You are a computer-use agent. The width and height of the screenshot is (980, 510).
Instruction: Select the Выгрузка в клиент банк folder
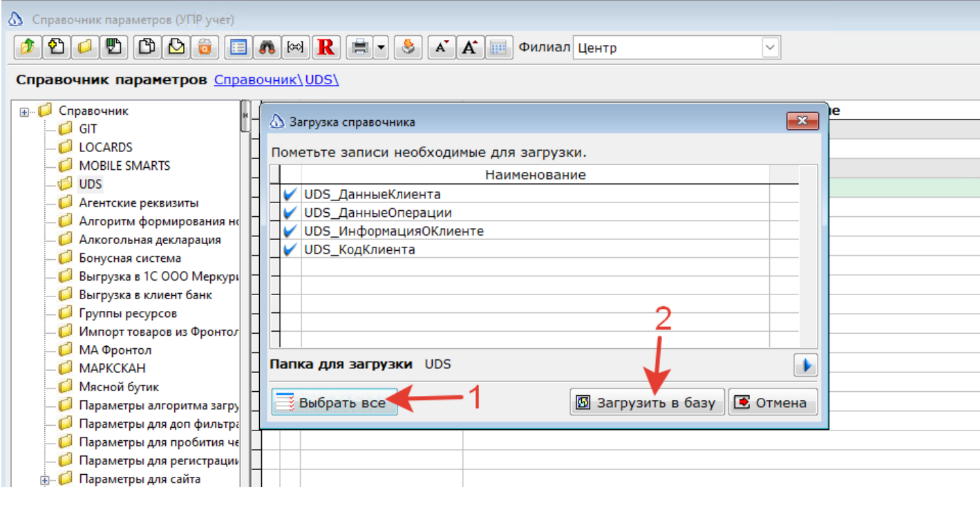tap(145, 295)
